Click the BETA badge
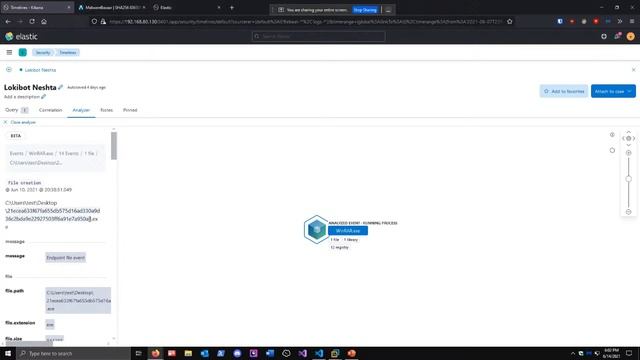Screen dimensions: 640x360 (16, 136)
